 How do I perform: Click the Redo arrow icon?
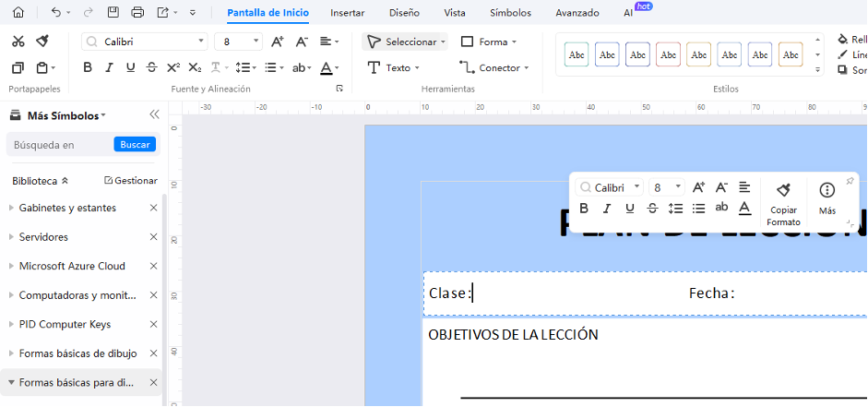pos(88,12)
